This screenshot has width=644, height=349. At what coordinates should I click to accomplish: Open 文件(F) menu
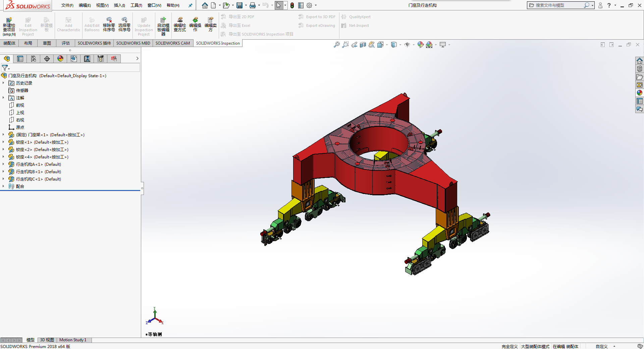tap(67, 5)
